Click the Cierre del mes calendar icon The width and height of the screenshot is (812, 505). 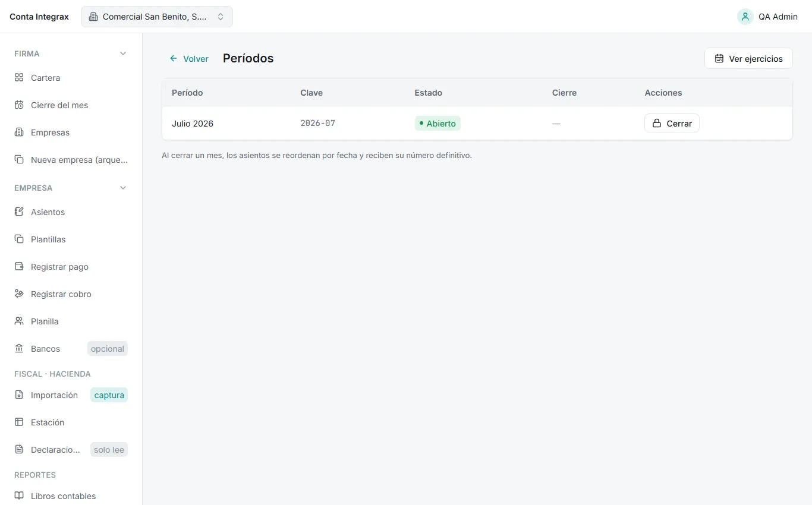pos(19,105)
